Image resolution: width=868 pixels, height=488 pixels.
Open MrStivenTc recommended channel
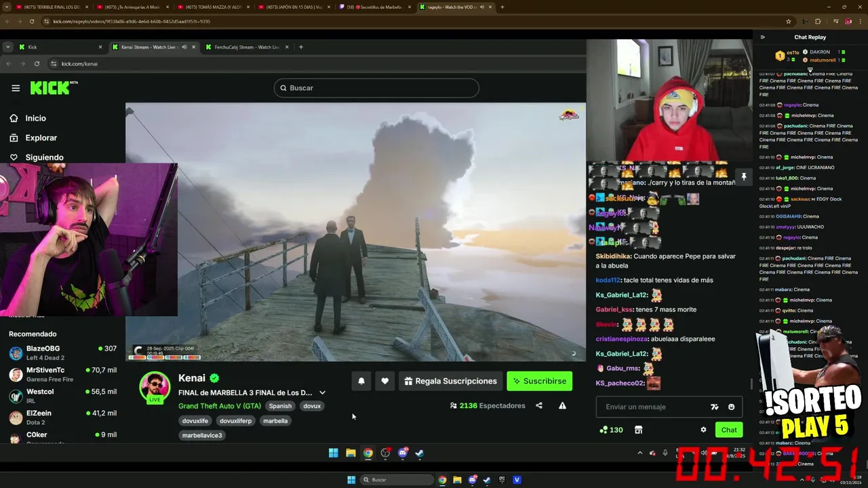[62, 374]
